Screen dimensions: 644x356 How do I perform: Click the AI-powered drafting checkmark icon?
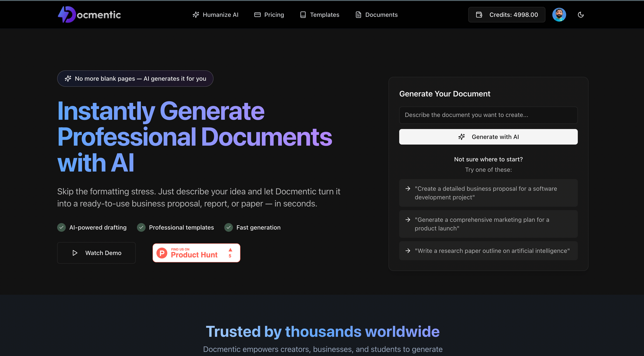(x=61, y=227)
